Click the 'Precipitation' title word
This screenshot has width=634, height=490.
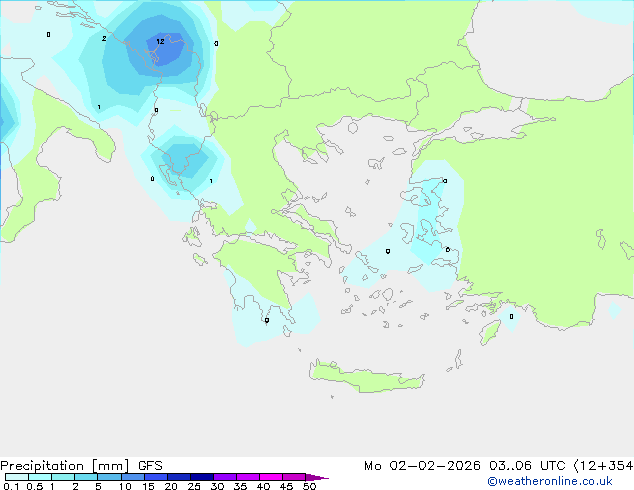[x=42, y=466]
